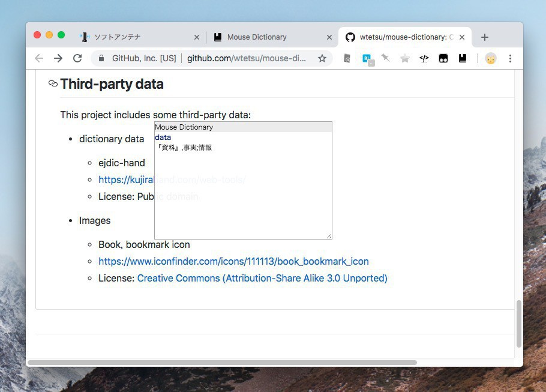Click the pushpin extension icon
Viewport: 546px width, 392px height.
pos(386,58)
